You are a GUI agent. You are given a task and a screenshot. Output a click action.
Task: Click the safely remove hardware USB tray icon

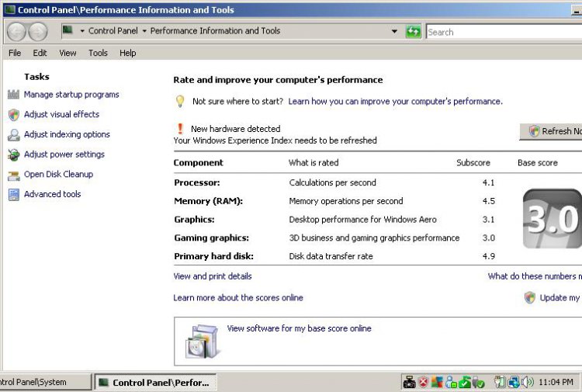click(478, 382)
